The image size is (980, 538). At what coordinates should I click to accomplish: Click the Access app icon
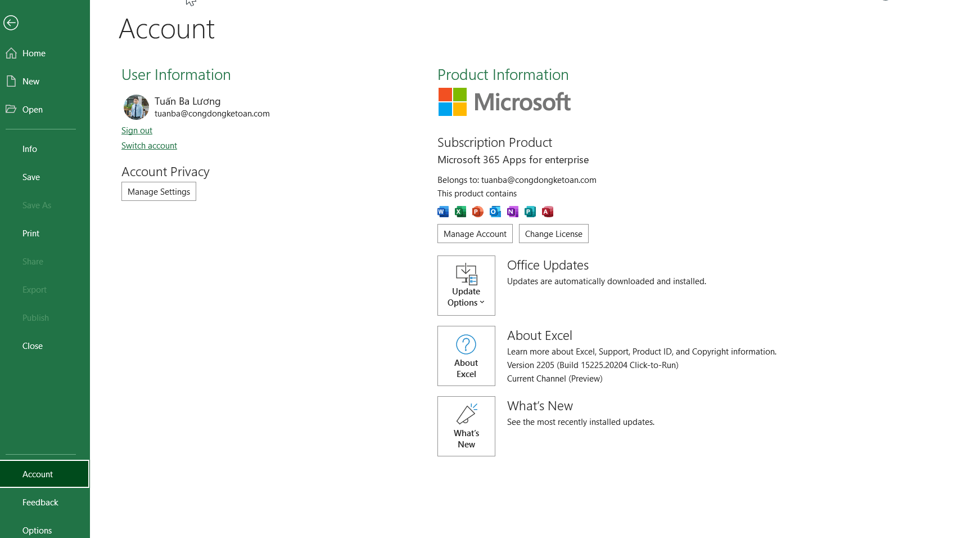pyautogui.click(x=548, y=212)
